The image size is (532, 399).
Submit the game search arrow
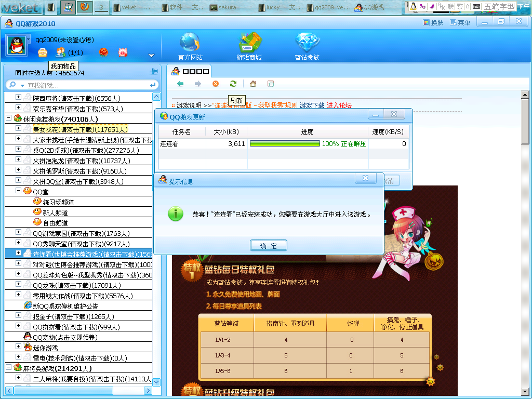coord(153,85)
